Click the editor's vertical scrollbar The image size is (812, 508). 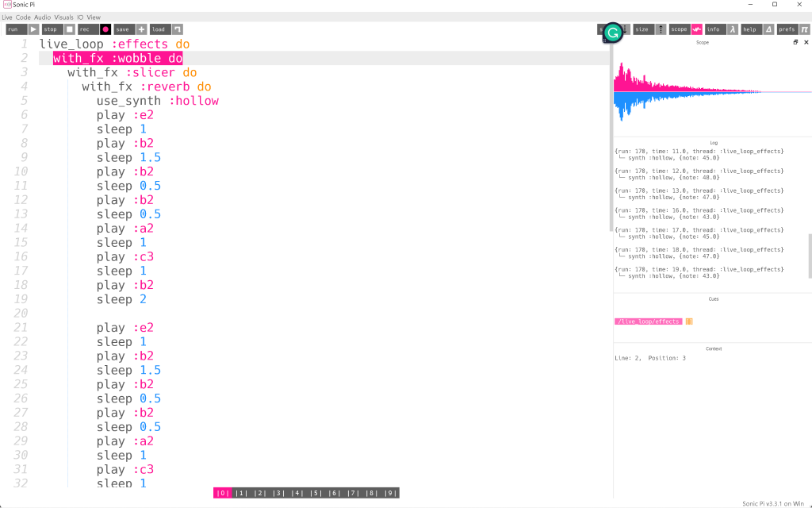pyautogui.click(x=611, y=135)
